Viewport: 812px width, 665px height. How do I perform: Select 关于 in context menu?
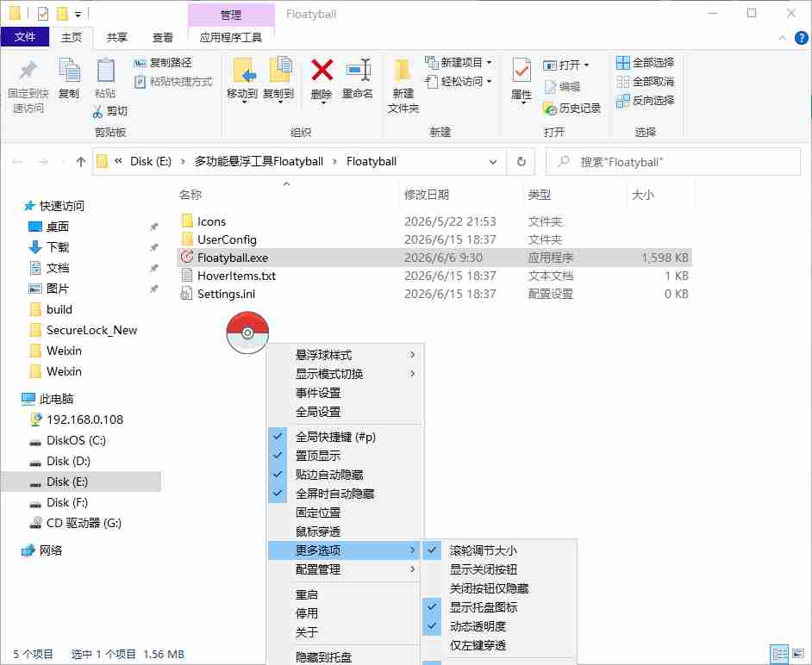(x=345, y=632)
